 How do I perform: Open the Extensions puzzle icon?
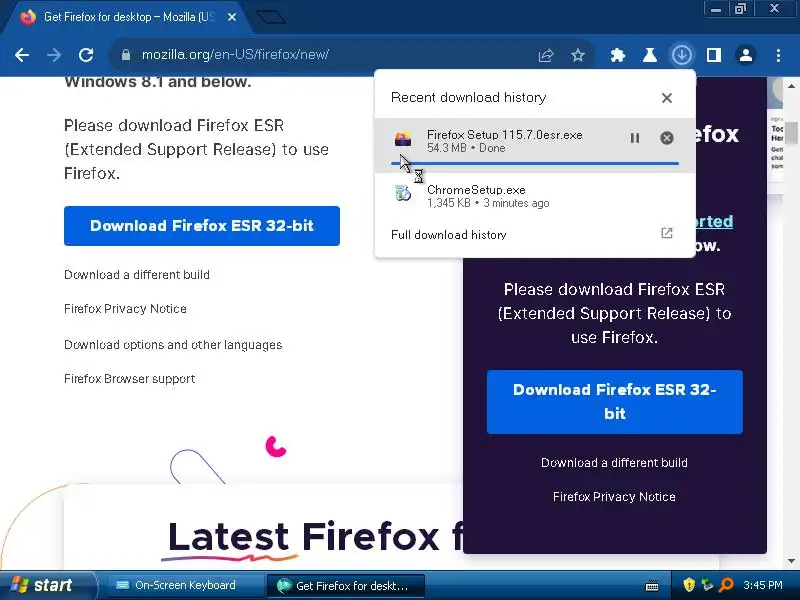(618, 55)
